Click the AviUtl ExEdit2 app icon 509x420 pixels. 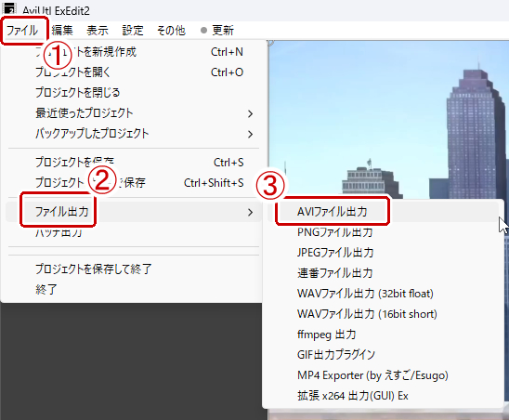pos(9,8)
